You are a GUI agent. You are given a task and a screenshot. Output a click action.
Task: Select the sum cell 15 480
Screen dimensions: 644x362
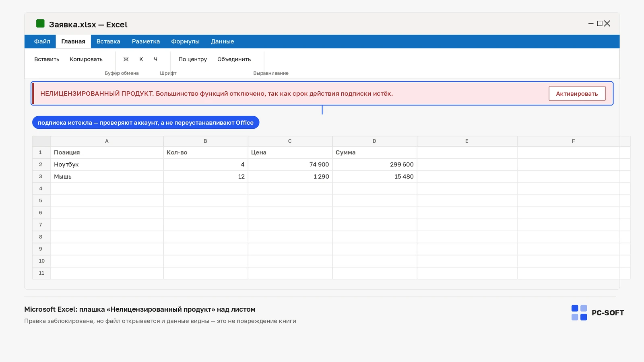[375, 177]
